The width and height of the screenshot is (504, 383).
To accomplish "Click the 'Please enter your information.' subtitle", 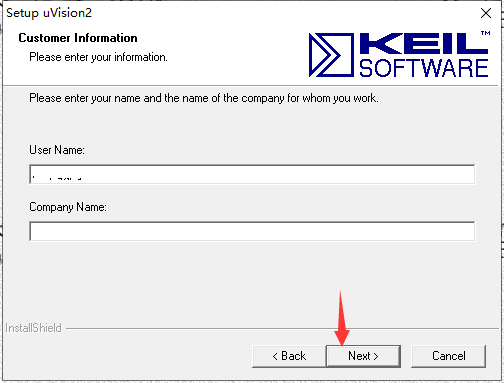I will [x=98, y=57].
